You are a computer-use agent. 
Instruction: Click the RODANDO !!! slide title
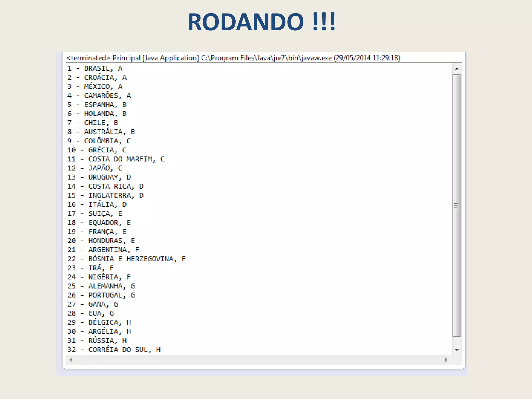pos(262,22)
